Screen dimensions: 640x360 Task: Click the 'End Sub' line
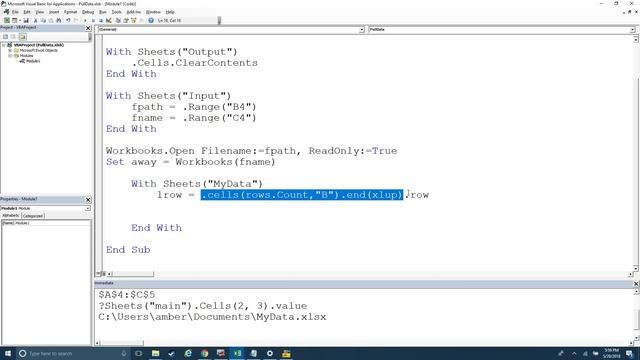point(128,250)
